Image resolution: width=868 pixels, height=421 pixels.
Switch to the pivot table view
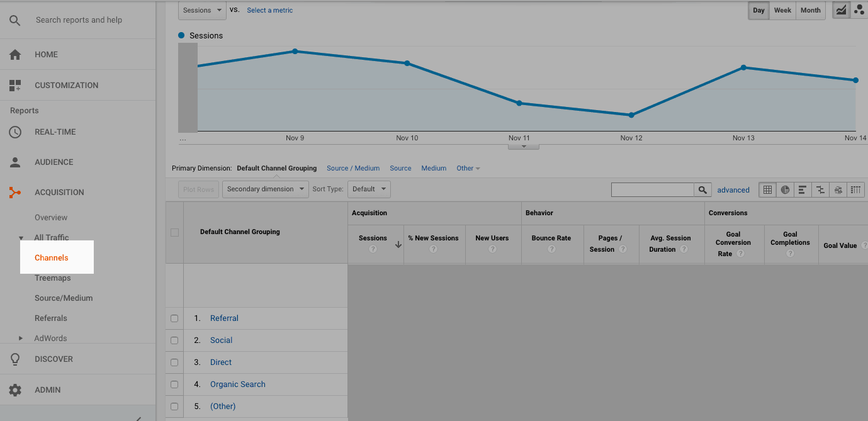855,189
